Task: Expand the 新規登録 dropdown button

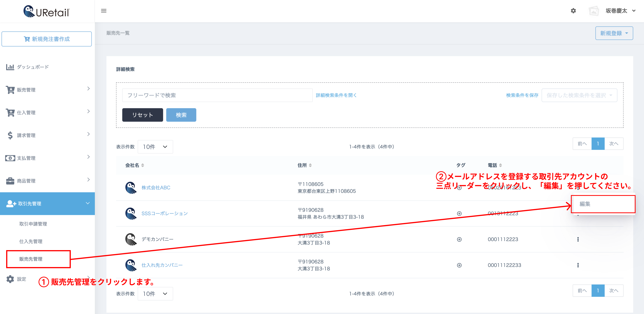Action: pyautogui.click(x=614, y=33)
